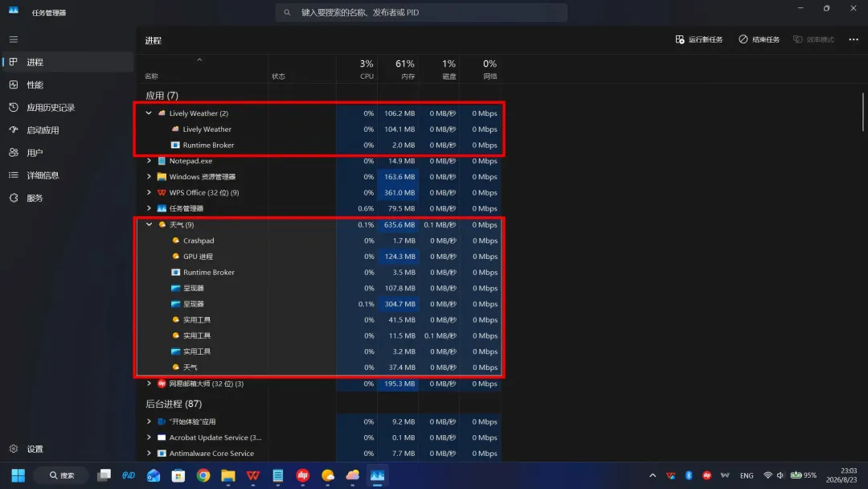Open the 服务 page
The height and width of the screenshot is (489, 868).
(x=68, y=198)
